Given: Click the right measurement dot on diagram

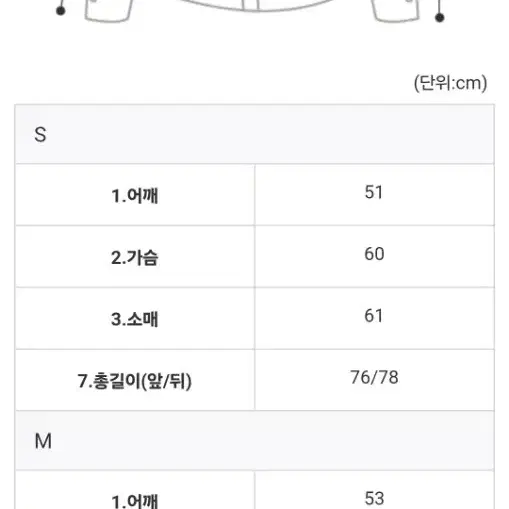Looking at the screenshot, I should [x=440, y=17].
